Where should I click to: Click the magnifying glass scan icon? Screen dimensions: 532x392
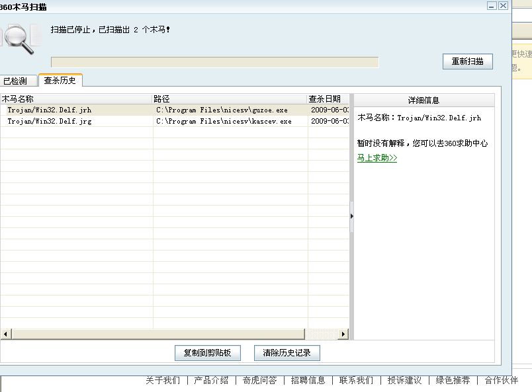[x=20, y=39]
